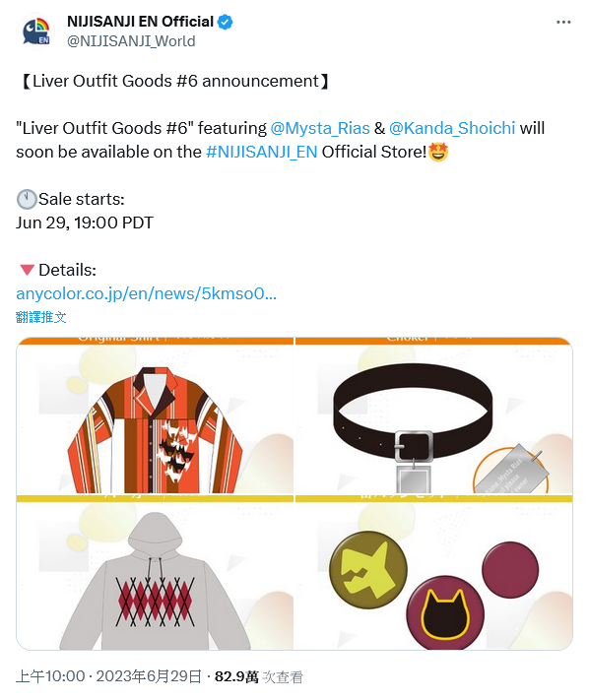The width and height of the screenshot is (589, 700).
Task: Click the black cat badge pin
Action: [x=445, y=613]
